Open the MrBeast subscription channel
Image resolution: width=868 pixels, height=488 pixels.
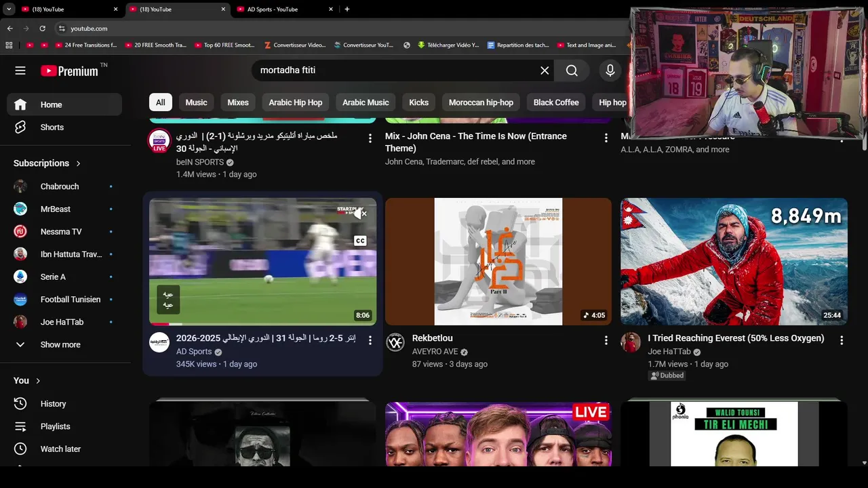coord(64,209)
